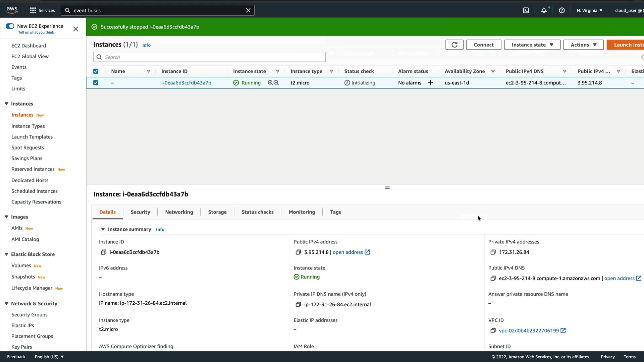Zoom in on instance state icon
This screenshot has width=644, height=362.
click(270, 83)
